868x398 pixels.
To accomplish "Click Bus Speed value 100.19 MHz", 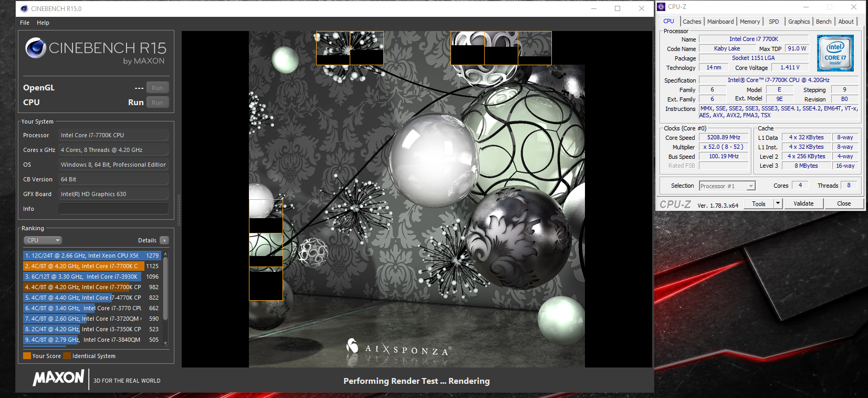I will coord(724,157).
